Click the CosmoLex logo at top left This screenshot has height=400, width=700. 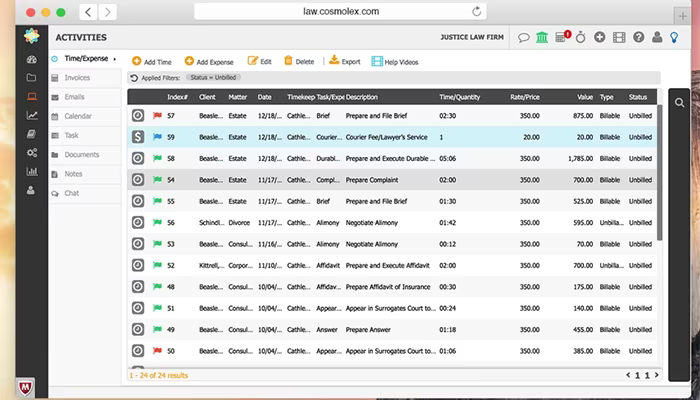point(32,36)
